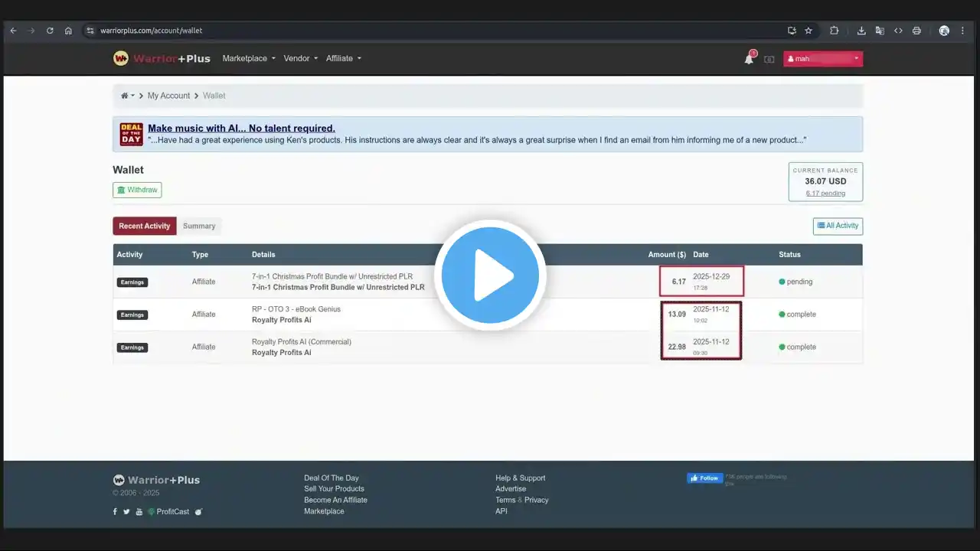Open the Vendor dropdown menu
The height and width of the screenshot is (551, 980).
coord(300,58)
